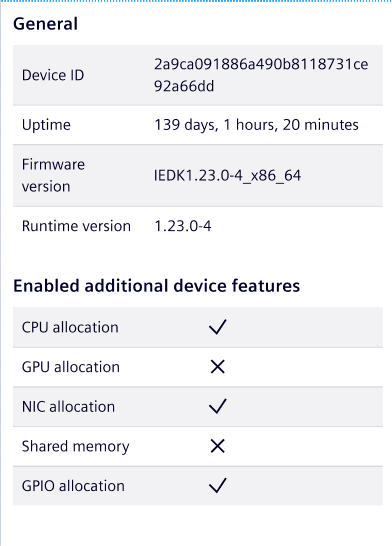Click the Uptime value 139 days
The image size is (392, 546).
[x=256, y=125]
